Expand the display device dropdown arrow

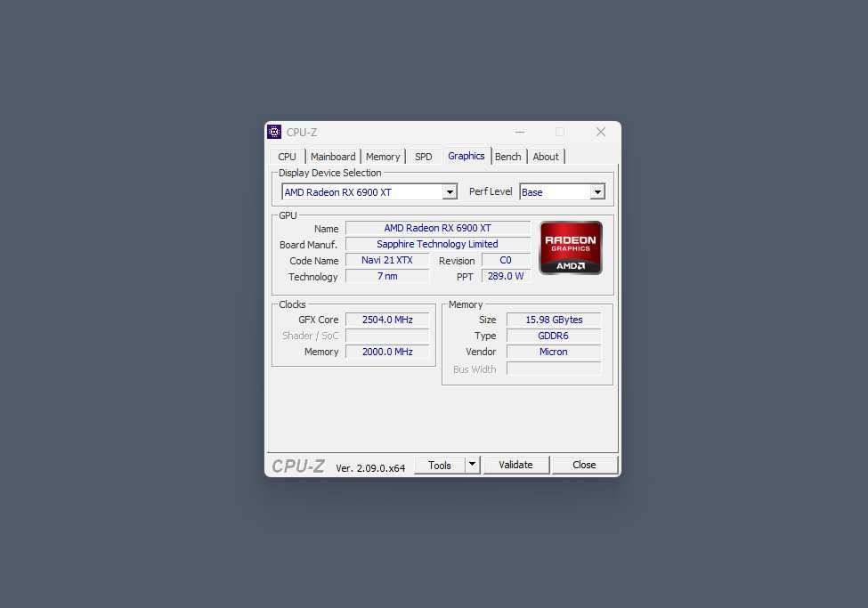(x=450, y=192)
